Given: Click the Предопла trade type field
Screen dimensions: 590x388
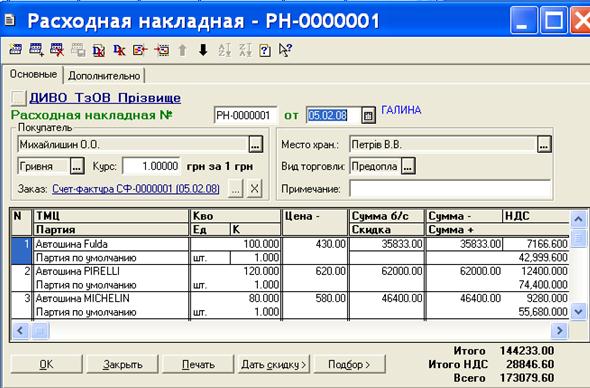Looking at the screenshot, I should coord(375,166).
